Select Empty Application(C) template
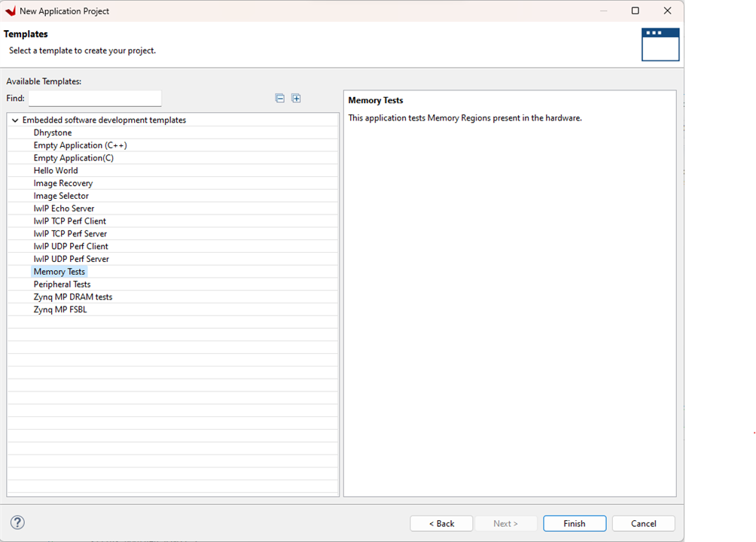This screenshot has height=542, width=756. coord(73,157)
